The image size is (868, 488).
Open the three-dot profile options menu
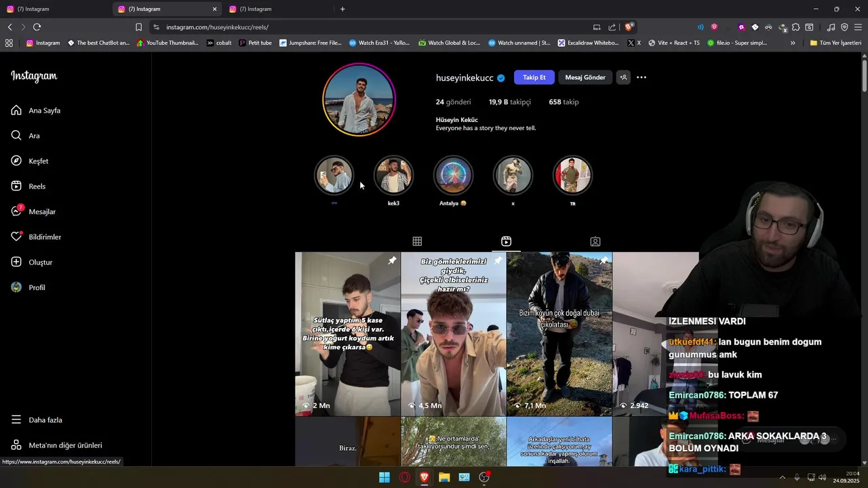point(642,77)
